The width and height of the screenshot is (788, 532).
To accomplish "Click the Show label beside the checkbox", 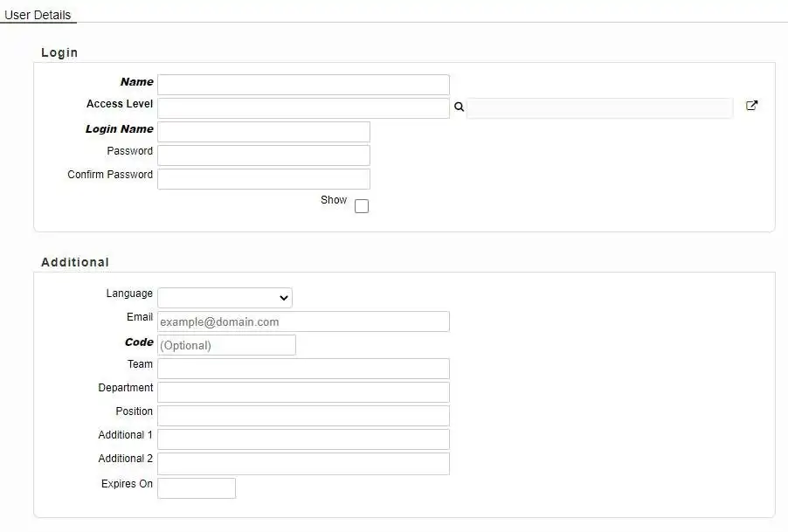I will point(334,200).
